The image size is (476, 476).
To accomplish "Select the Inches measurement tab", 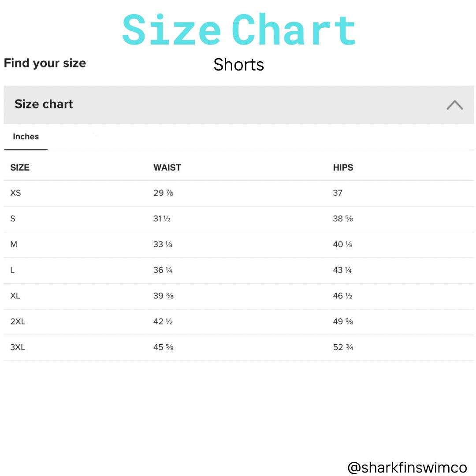I will tap(25, 137).
